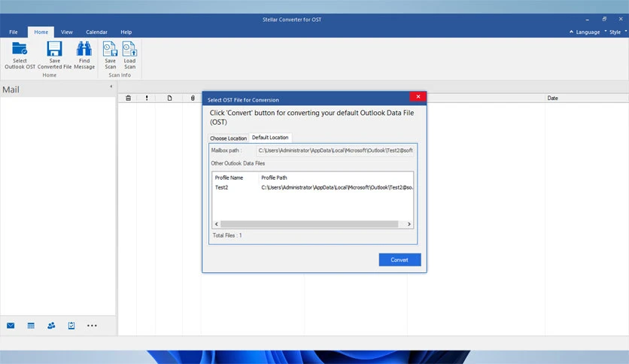The width and height of the screenshot is (629, 364).
Task: Open the Find Message binoculars tool
Action: (84, 49)
